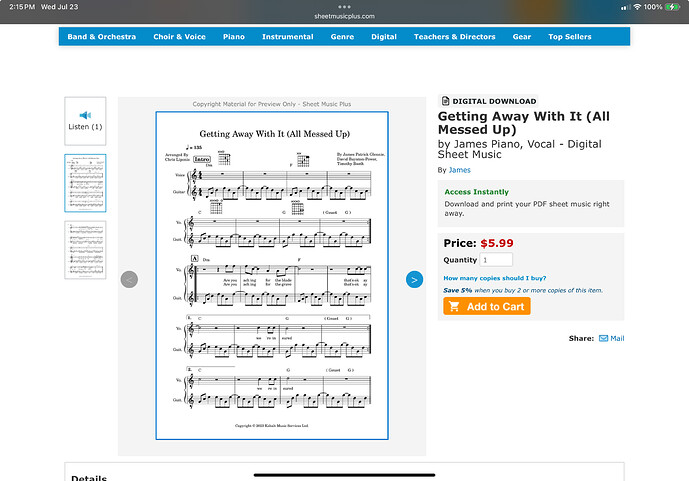Select the second sheet music page thumbnail

(85, 250)
